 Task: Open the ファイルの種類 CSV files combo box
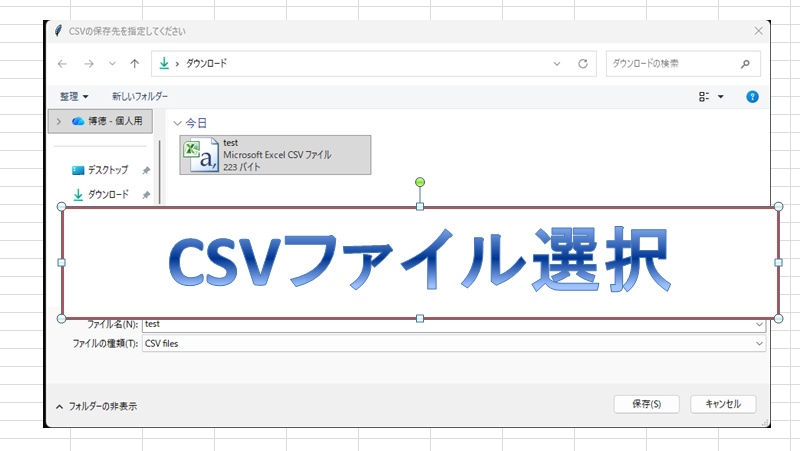point(454,343)
